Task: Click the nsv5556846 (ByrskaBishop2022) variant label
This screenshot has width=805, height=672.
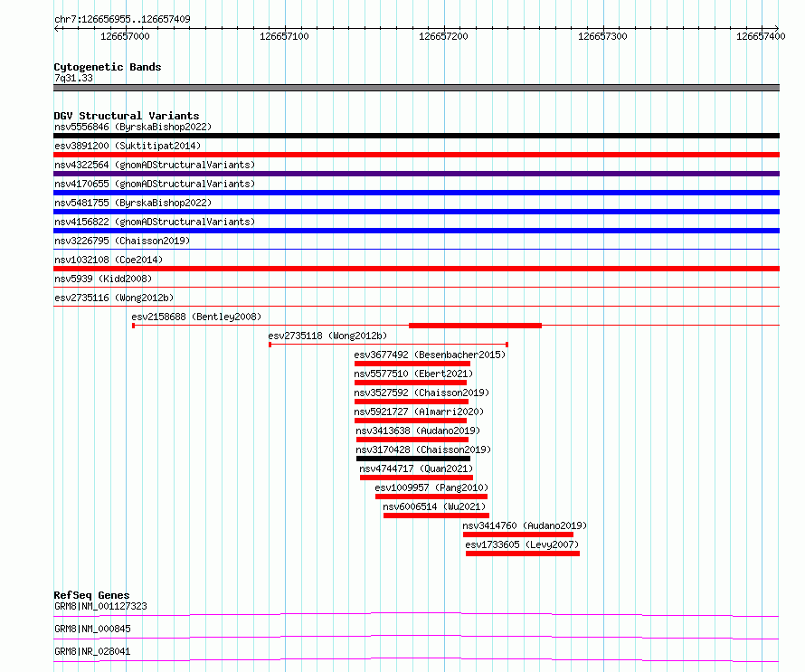Action: [133, 127]
